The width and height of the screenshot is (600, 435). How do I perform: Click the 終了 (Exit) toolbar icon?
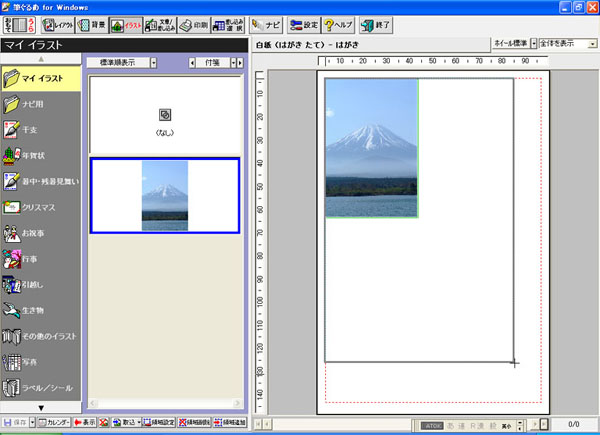(375, 23)
